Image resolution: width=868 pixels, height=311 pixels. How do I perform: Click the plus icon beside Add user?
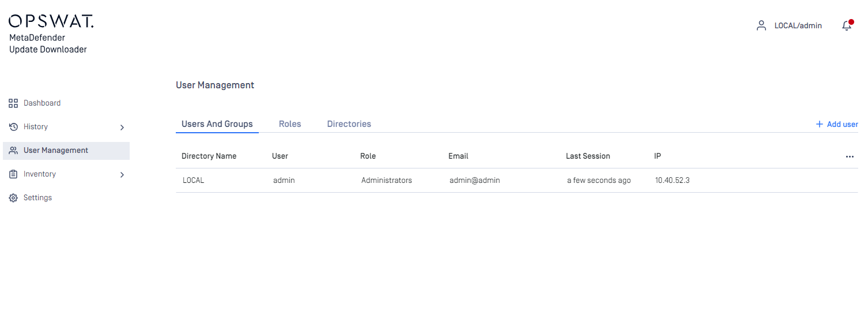[819, 124]
